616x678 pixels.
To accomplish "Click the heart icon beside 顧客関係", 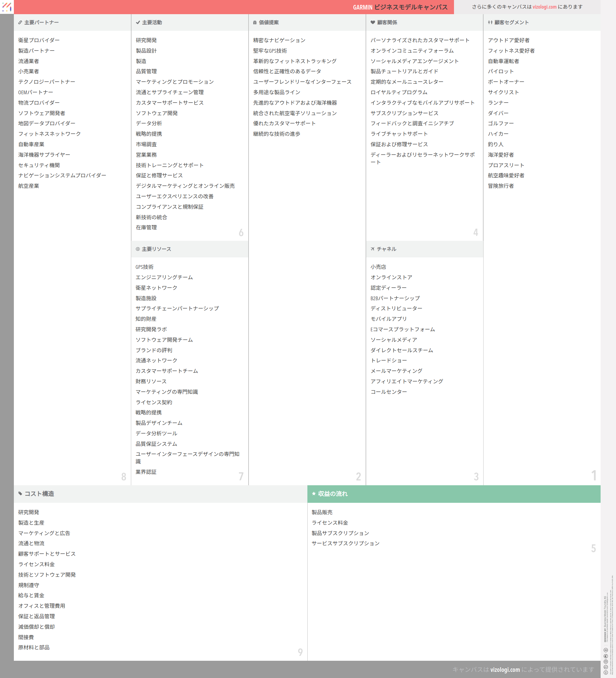I will tap(372, 22).
